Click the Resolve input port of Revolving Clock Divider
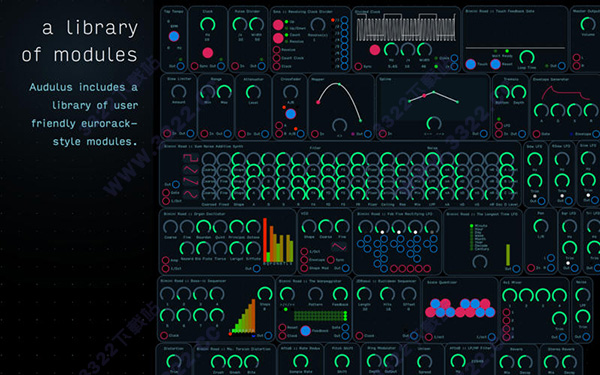 point(276,50)
